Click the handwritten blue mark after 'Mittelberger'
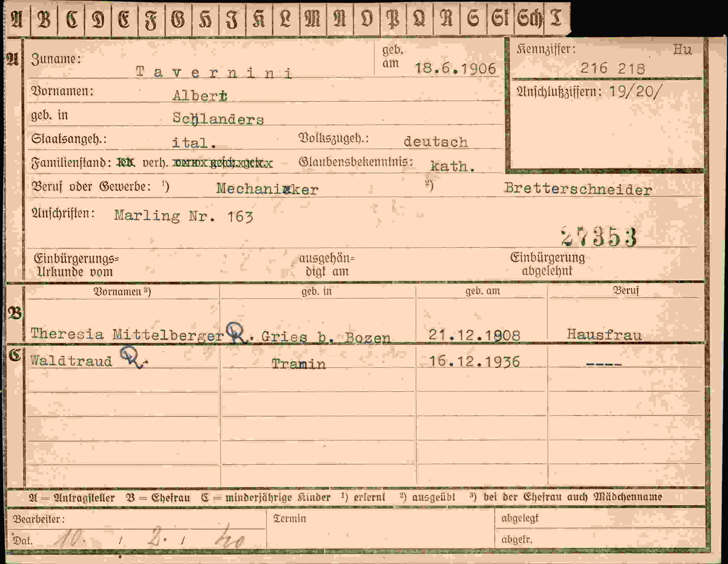 point(237,333)
